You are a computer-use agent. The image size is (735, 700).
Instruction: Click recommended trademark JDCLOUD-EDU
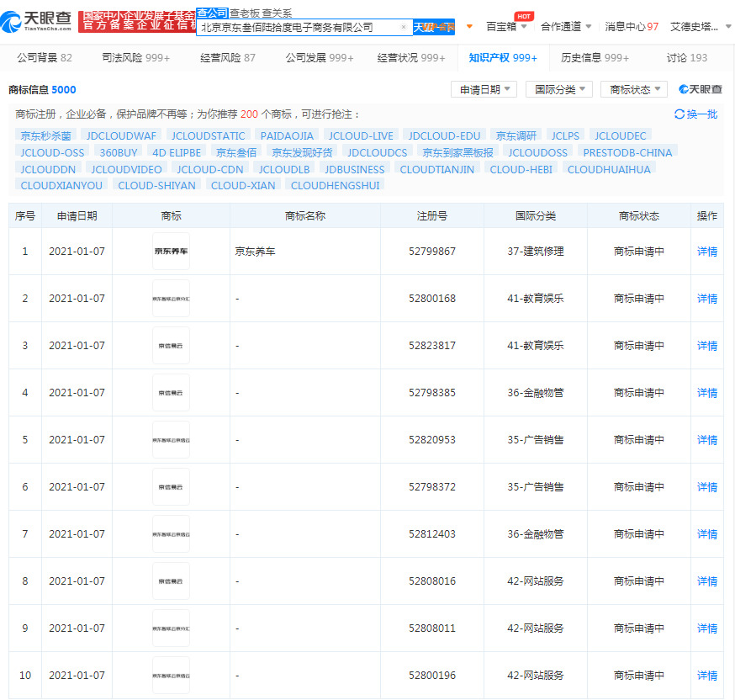tap(444, 135)
